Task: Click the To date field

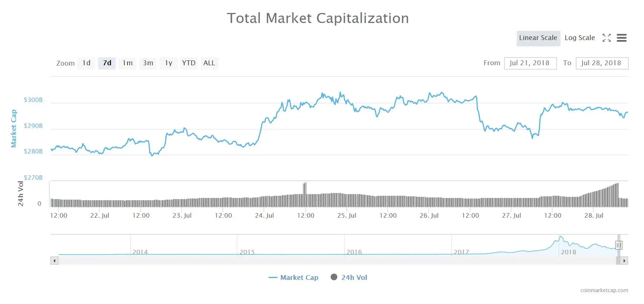Action: tap(601, 63)
